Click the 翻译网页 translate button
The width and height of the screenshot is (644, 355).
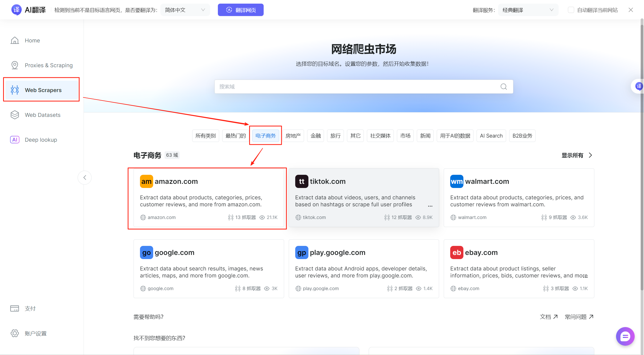(241, 10)
